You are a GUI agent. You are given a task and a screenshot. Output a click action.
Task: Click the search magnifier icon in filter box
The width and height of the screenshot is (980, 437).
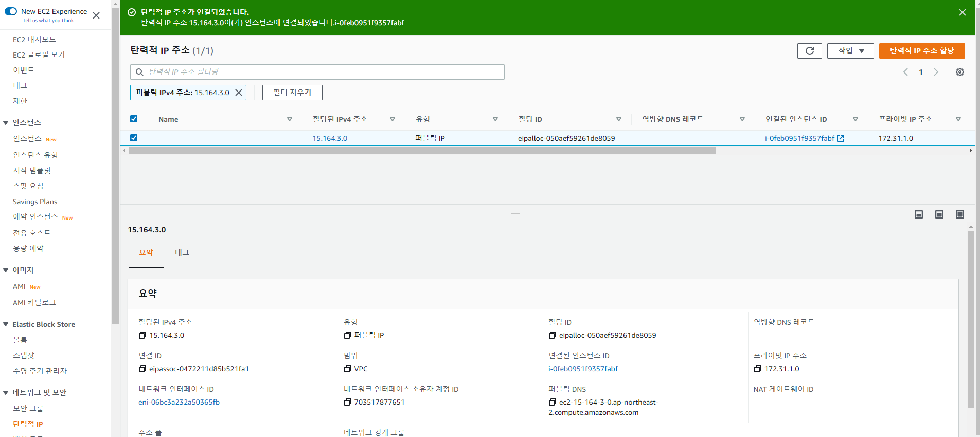139,72
